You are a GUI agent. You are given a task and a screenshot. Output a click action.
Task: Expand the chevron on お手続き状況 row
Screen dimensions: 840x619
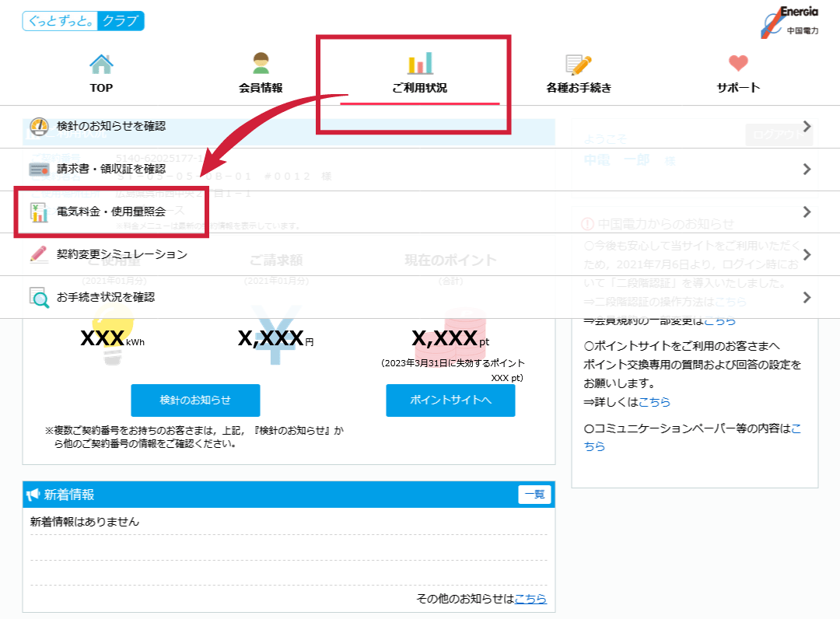(x=807, y=297)
